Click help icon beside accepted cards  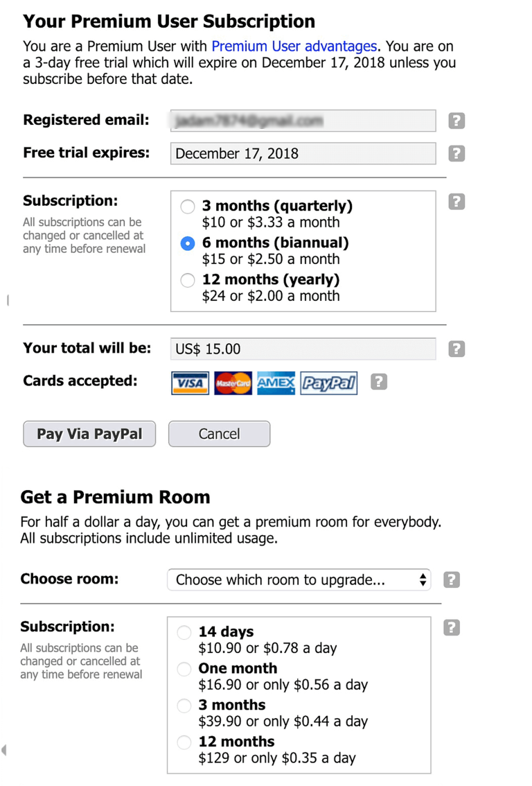point(379,382)
